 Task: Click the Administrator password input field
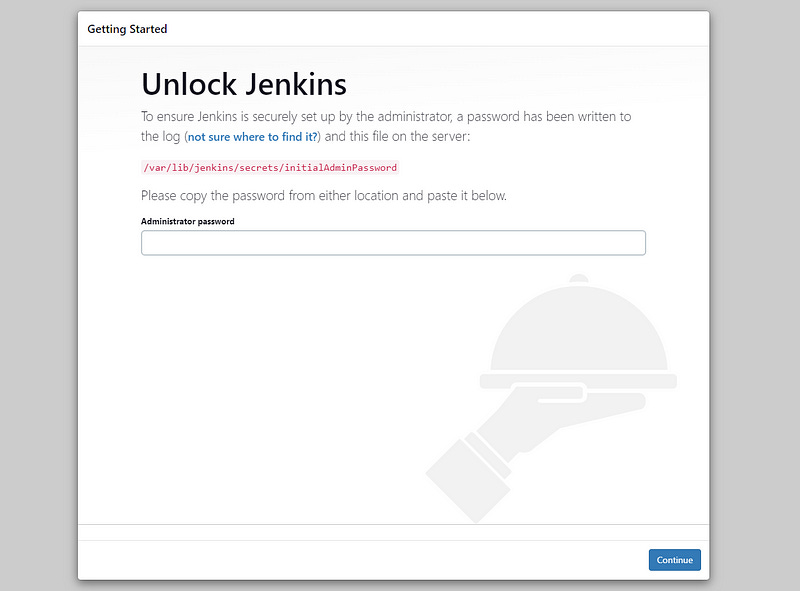(x=393, y=243)
